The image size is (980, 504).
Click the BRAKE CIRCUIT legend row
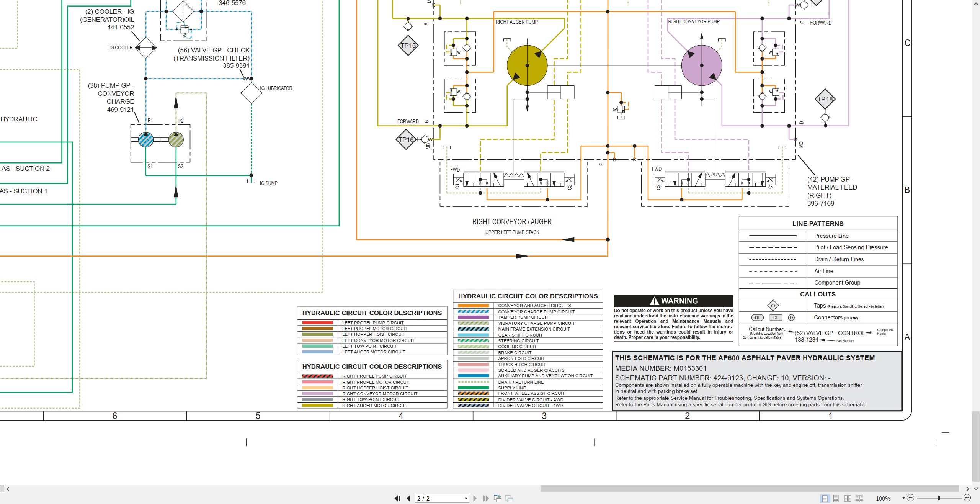point(528,352)
